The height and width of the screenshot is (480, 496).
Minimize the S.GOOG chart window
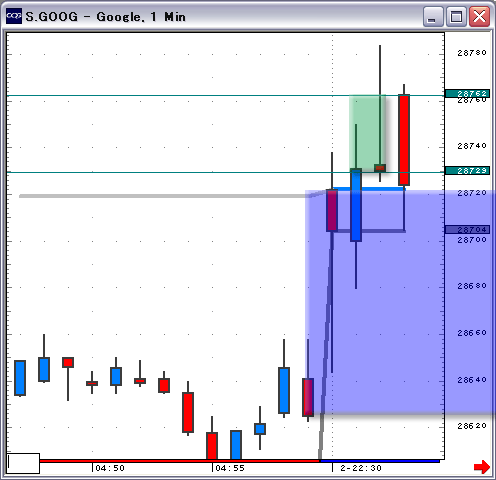432,16
